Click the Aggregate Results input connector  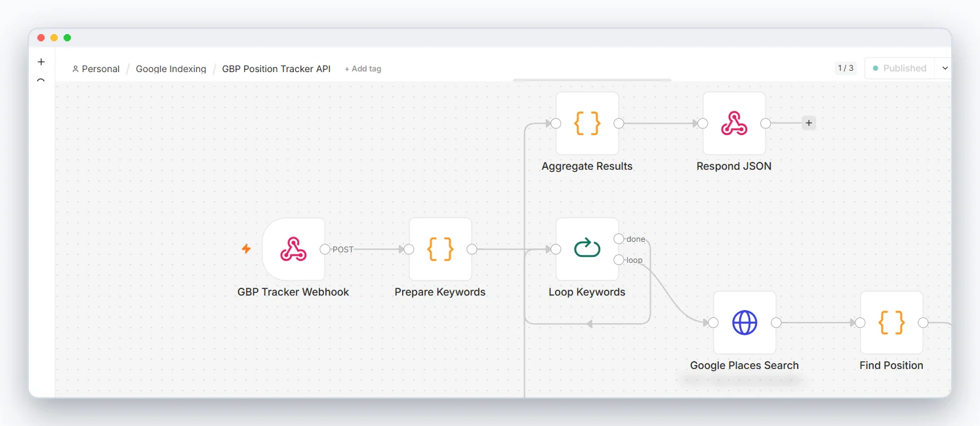coord(556,123)
